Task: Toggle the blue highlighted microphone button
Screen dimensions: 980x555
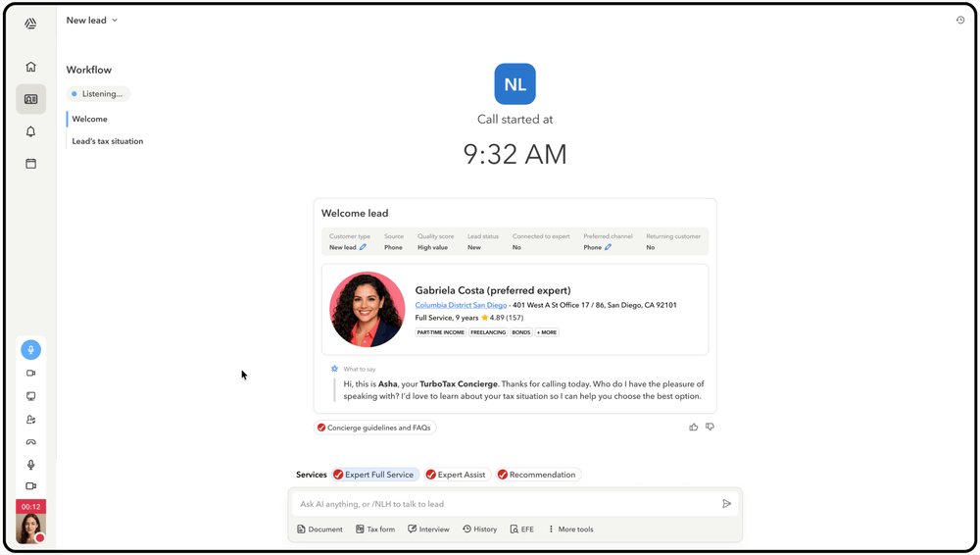Action: click(30, 350)
